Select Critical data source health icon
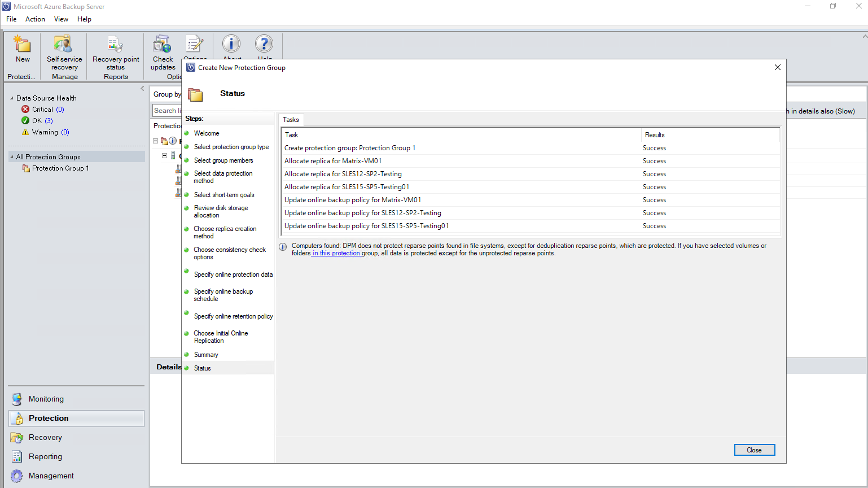 25,109
